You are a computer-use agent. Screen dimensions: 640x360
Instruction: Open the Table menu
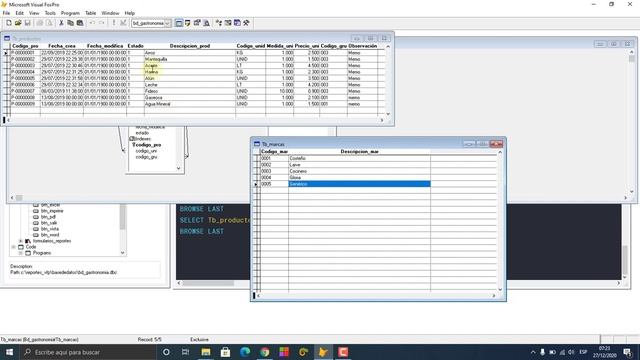pos(91,13)
